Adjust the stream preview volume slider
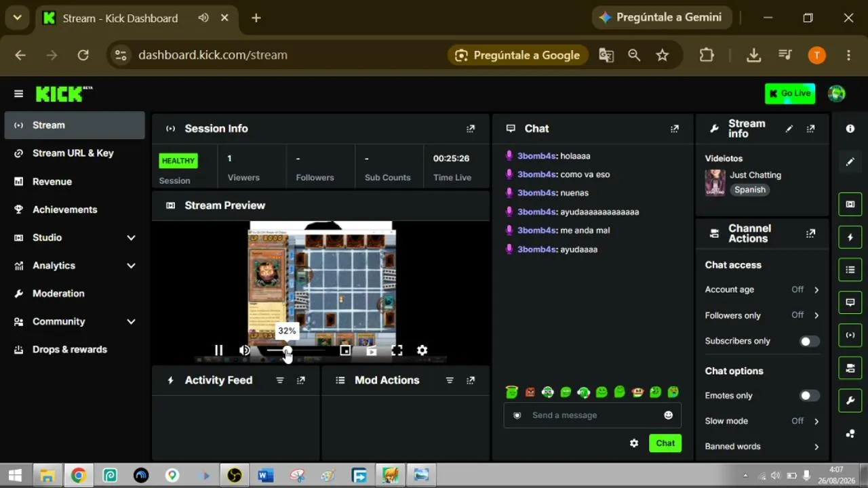Screen dimensions: 868x488 [x=295, y=350]
